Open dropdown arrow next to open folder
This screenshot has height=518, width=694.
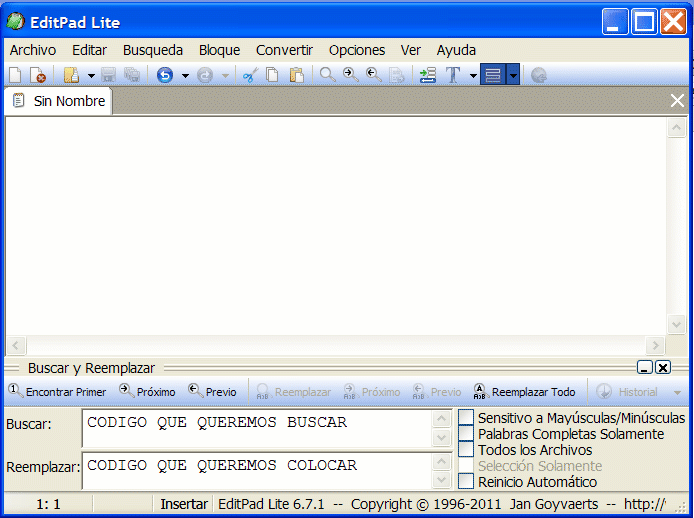tap(91, 76)
